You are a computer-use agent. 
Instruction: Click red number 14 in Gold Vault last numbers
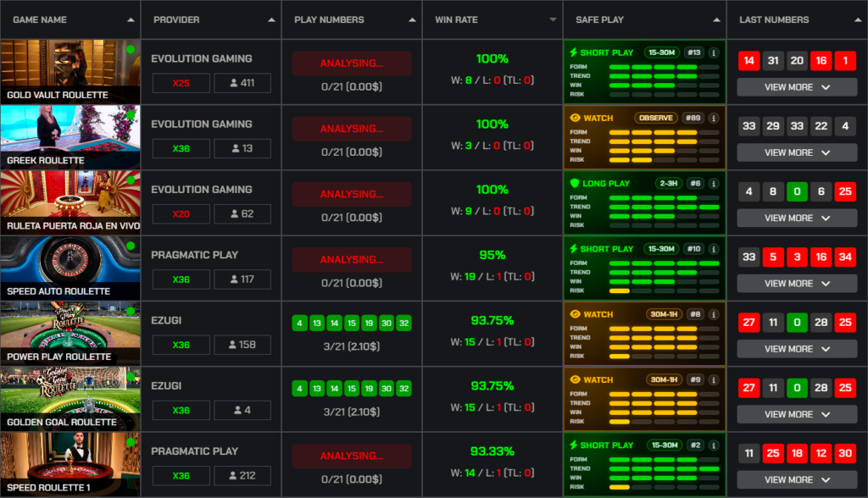[x=749, y=61]
